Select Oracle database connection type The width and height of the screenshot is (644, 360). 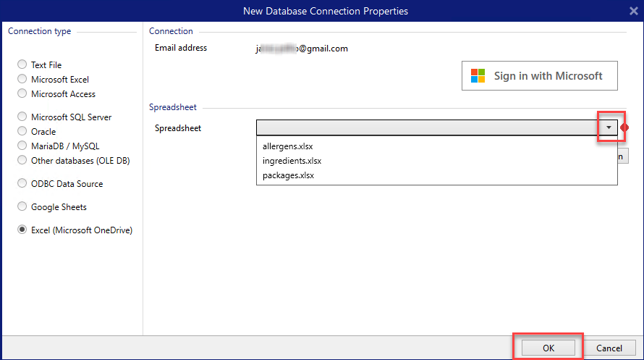tap(22, 132)
